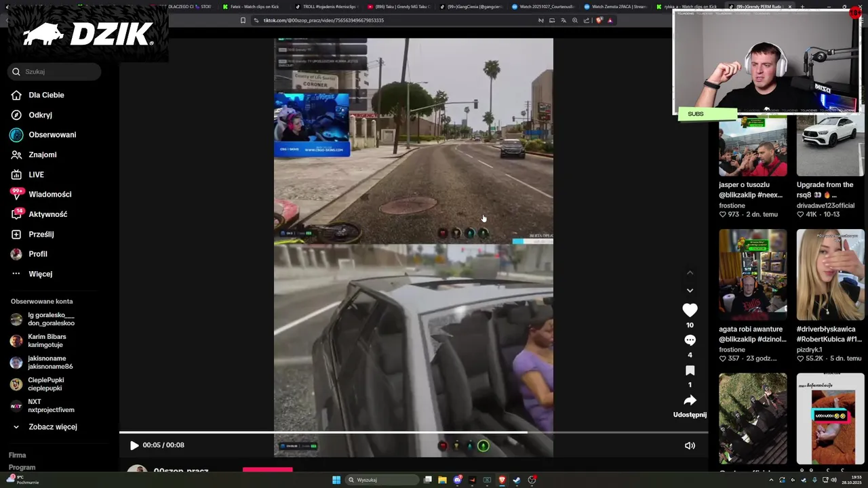Image resolution: width=868 pixels, height=488 pixels.
Task: Open Discord from taskbar
Action: pos(458,480)
